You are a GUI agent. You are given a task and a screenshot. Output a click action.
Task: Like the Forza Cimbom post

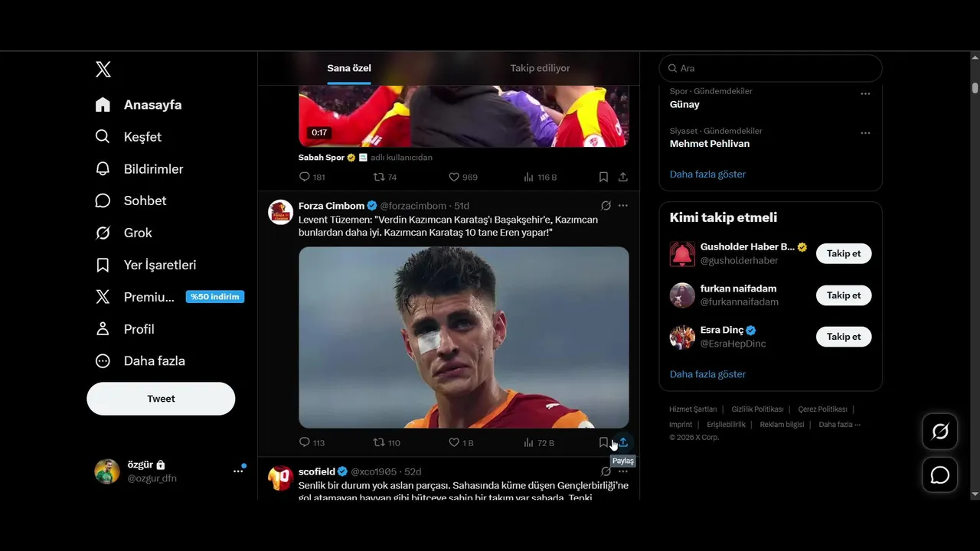click(462, 442)
